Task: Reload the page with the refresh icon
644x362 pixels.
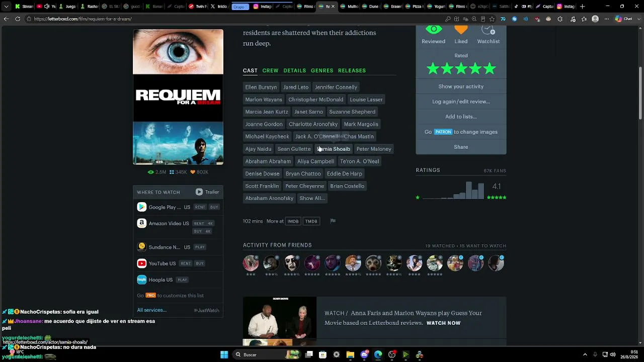Action: coord(18,19)
